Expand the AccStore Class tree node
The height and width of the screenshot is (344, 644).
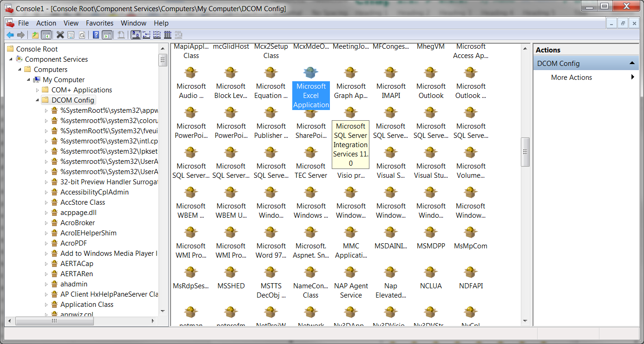46,202
